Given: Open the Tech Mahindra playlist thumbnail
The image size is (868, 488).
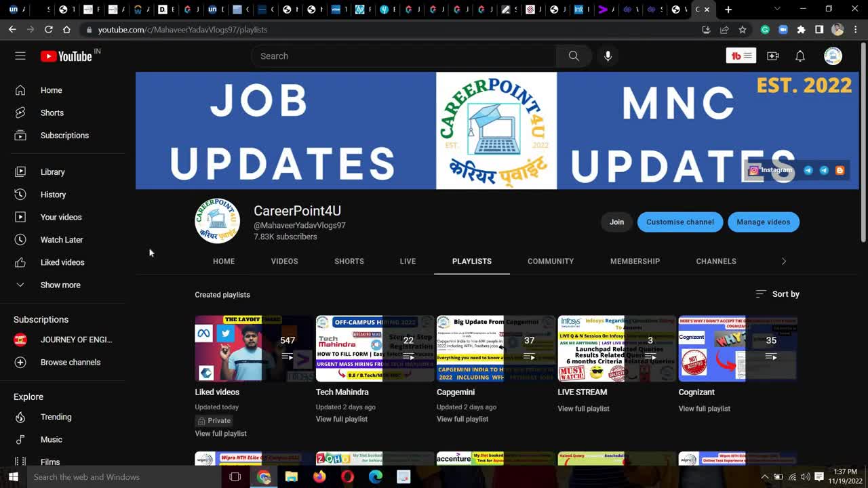Looking at the screenshot, I should pyautogui.click(x=375, y=348).
